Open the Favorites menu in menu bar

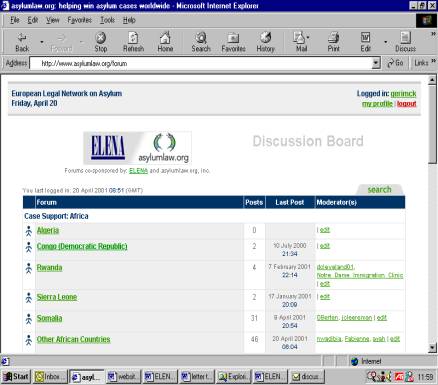[79, 20]
